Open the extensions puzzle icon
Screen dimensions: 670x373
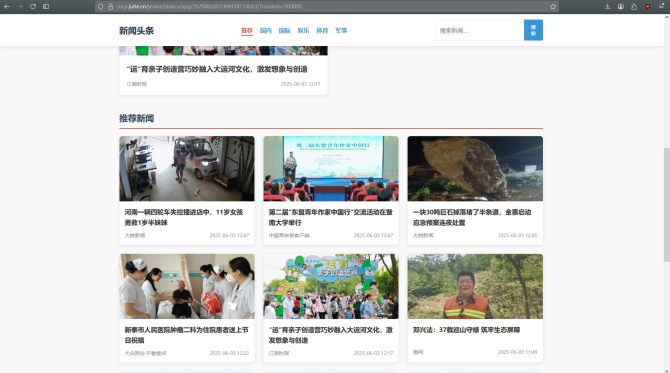point(634,6)
